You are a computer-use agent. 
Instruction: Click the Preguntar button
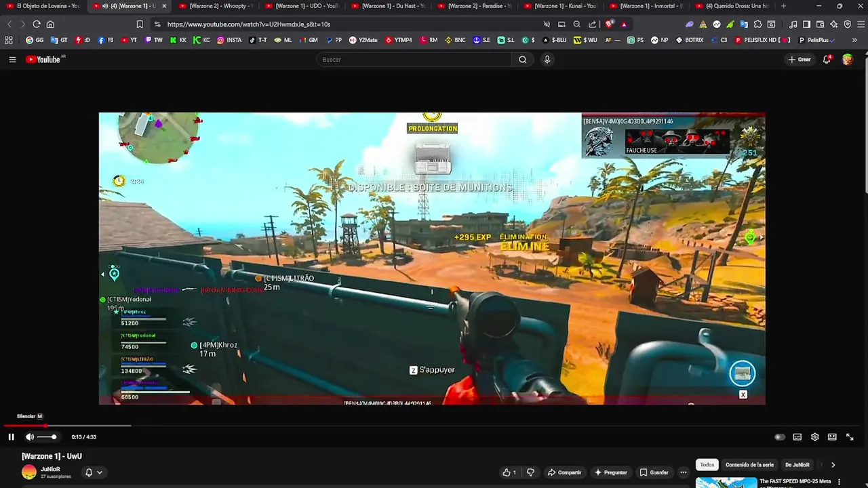[x=610, y=472]
